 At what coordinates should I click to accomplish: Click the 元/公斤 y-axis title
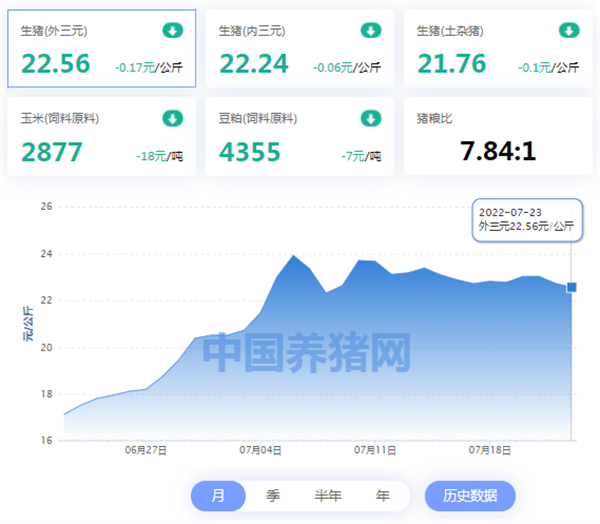tap(28, 324)
